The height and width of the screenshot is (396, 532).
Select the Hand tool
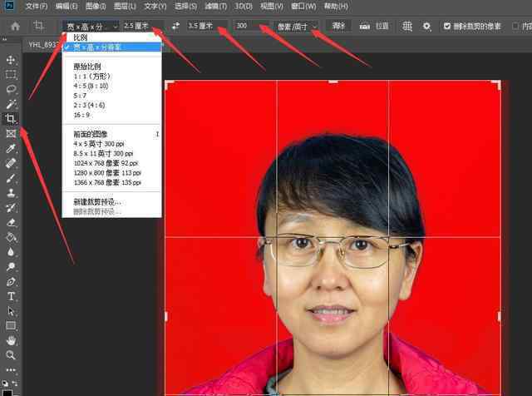click(11, 340)
